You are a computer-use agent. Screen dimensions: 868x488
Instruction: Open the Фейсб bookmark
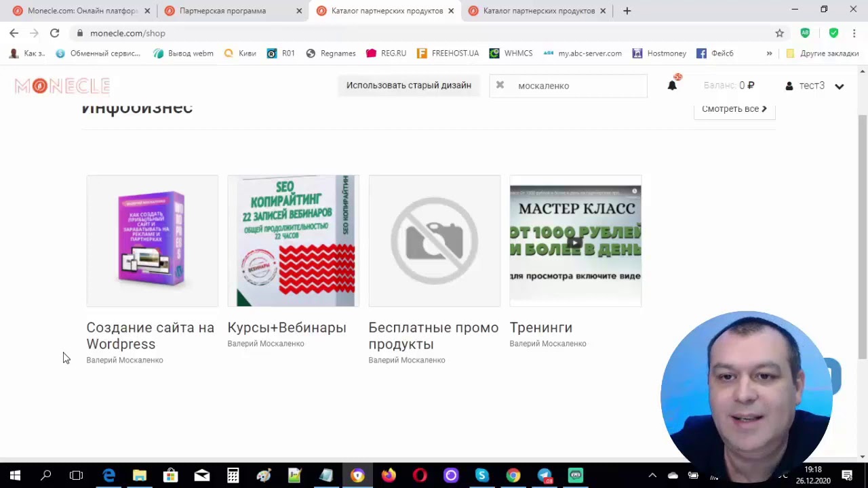tap(715, 53)
